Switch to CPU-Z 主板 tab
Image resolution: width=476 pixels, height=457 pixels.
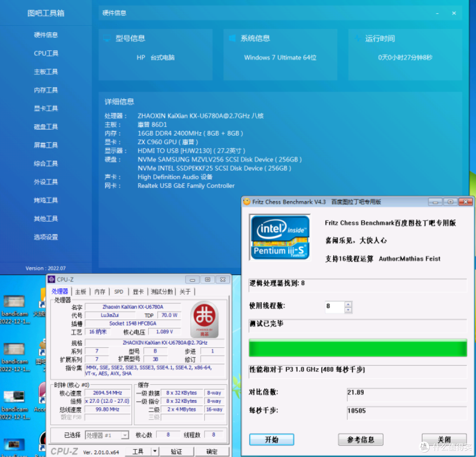pyautogui.click(x=81, y=292)
